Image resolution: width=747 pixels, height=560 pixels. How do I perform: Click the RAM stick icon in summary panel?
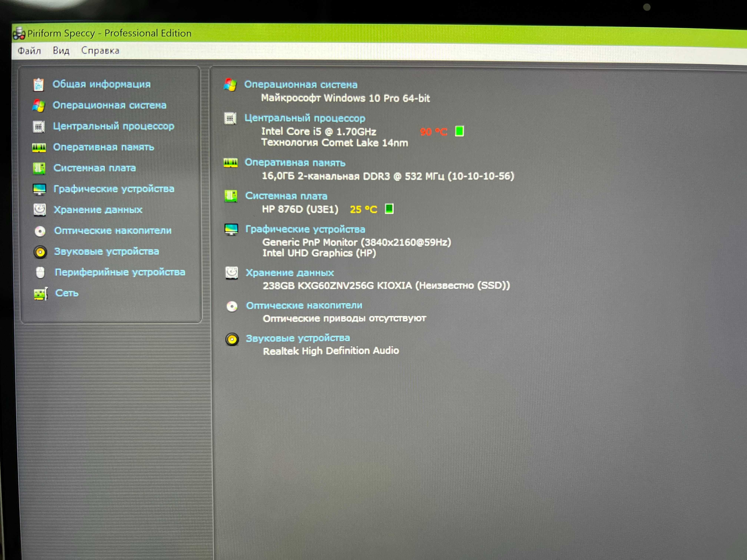coord(231,163)
